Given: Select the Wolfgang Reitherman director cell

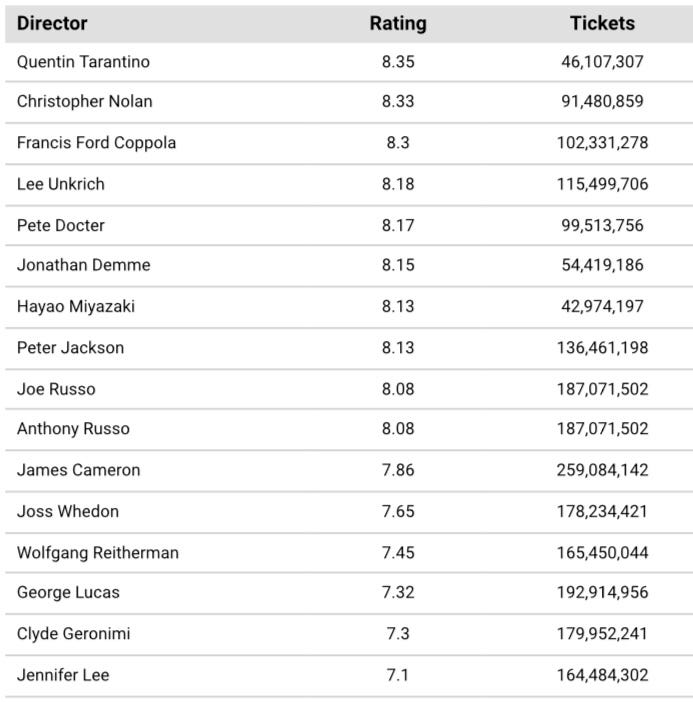Looking at the screenshot, I should 98,552.
